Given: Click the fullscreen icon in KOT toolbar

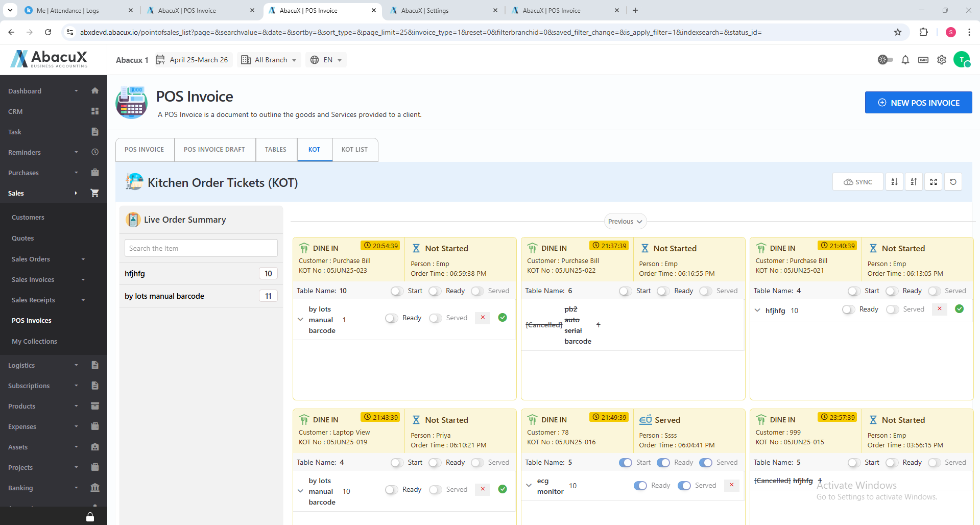Looking at the screenshot, I should coord(933,182).
